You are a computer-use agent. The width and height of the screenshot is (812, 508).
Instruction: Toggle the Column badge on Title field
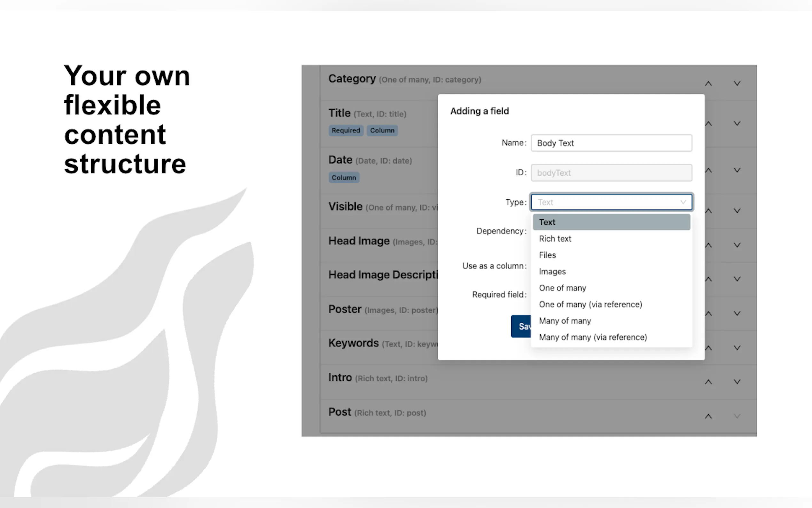(382, 131)
